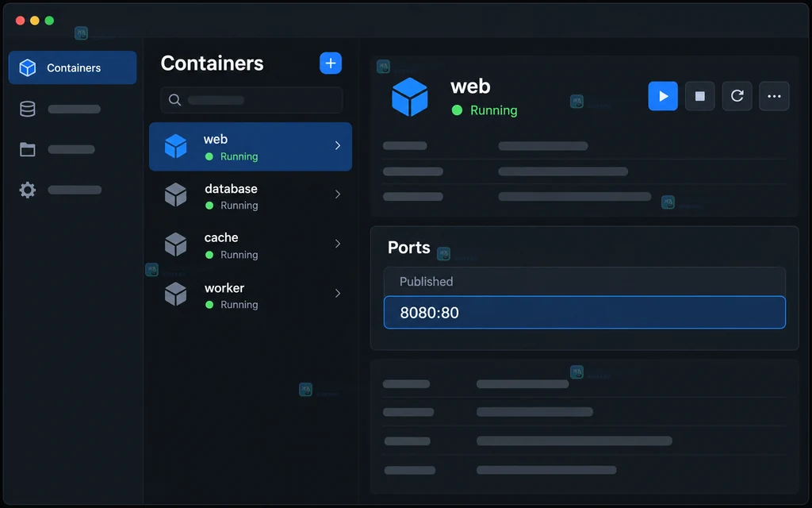Select the cache container name
This screenshot has width=812, height=508.
tap(221, 237)
